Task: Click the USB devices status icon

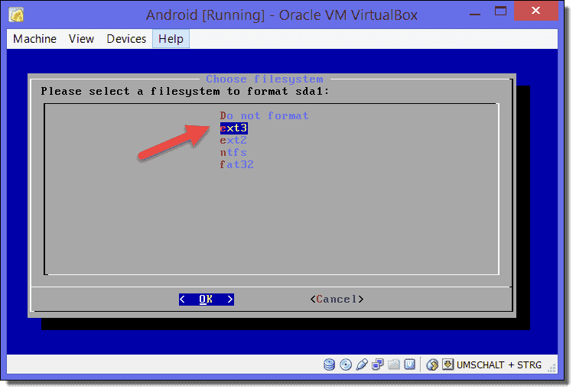Action: point(362,364)
